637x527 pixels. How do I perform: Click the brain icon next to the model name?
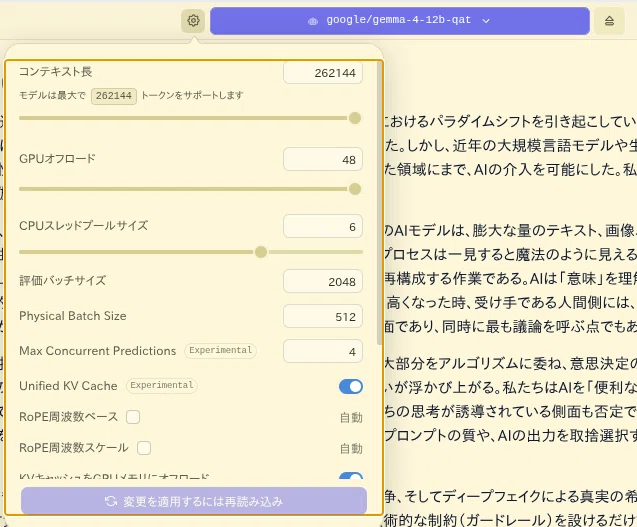pos(313,21)
